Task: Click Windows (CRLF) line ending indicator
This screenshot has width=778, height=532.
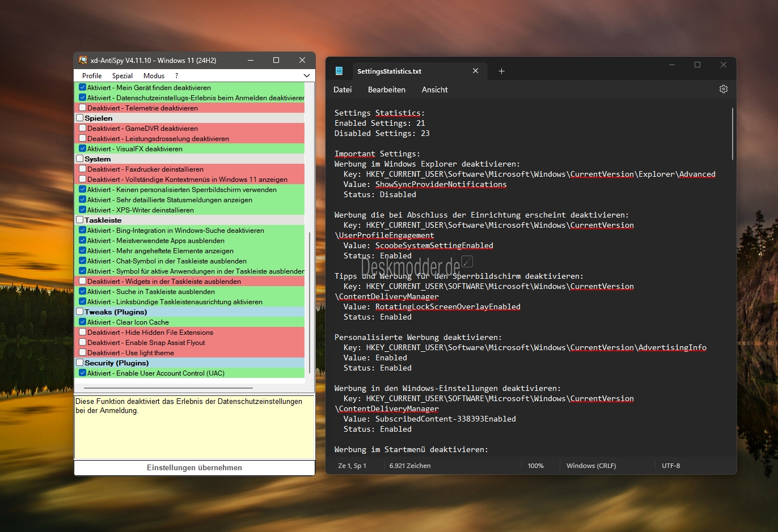Action: coord(591,466)
